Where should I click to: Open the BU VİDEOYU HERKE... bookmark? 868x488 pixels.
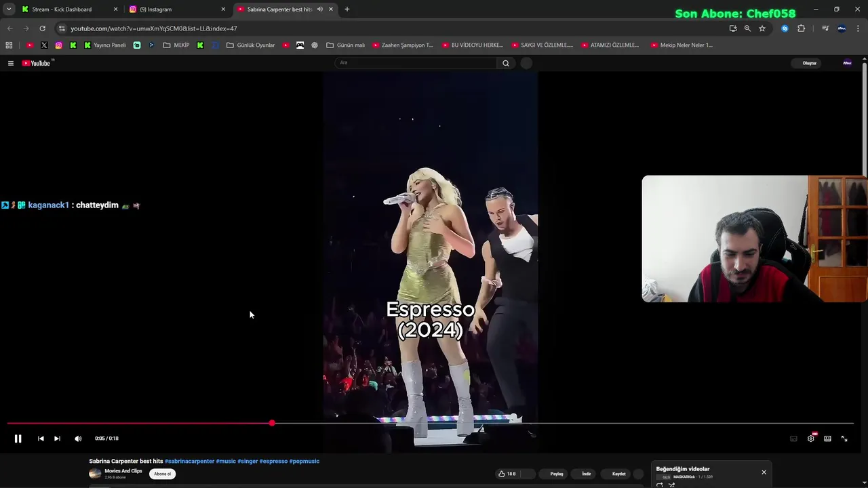coord(473,45)
